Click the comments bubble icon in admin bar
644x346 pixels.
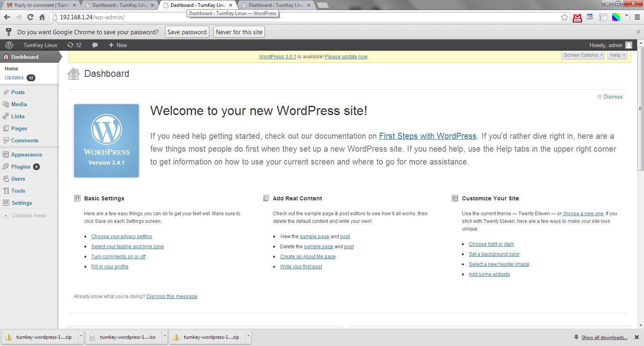[x=95, y=45]
